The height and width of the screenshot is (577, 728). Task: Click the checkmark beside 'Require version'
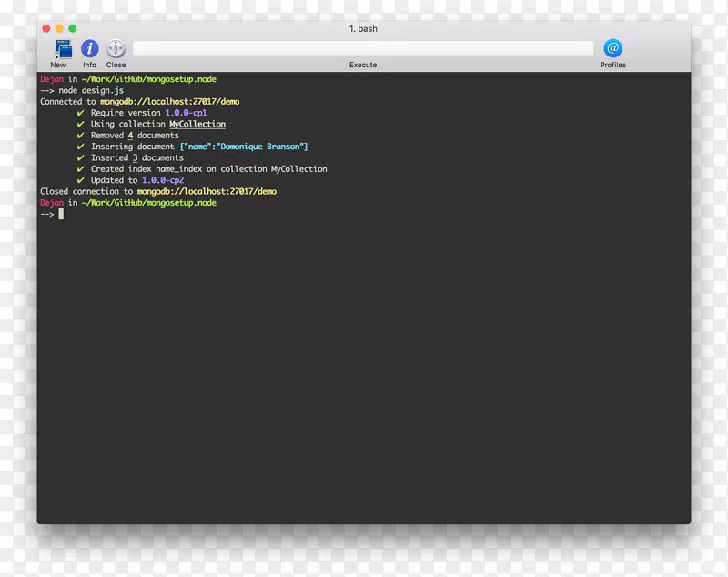pyautogui.click(x=81, y=113)
